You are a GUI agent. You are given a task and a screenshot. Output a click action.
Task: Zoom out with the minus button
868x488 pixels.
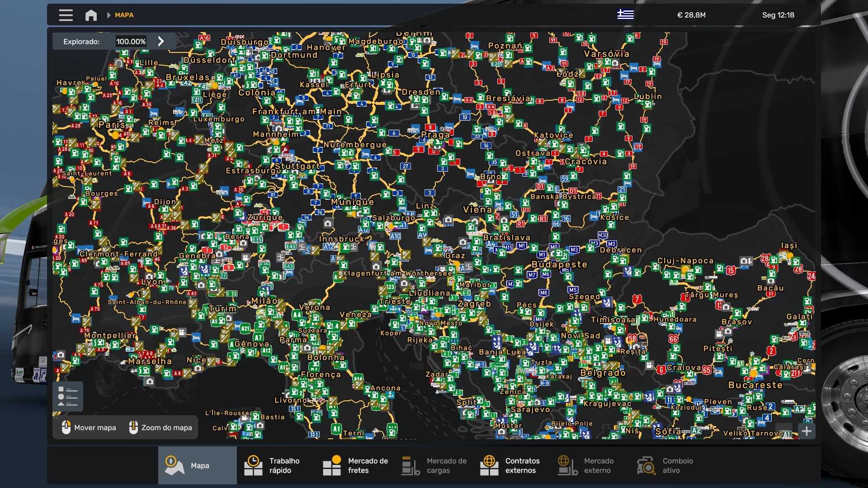coord(784,431)
